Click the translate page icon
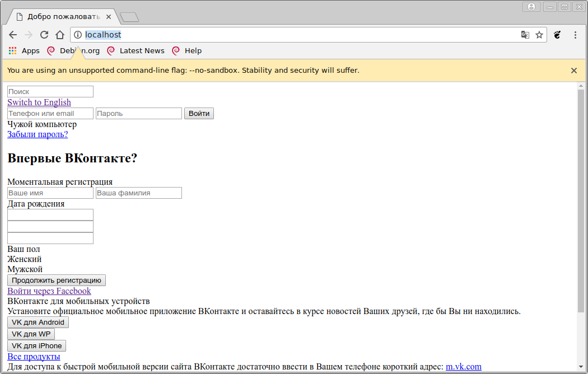The height and width of the screenshot is (374, 588). pos(525,35)
